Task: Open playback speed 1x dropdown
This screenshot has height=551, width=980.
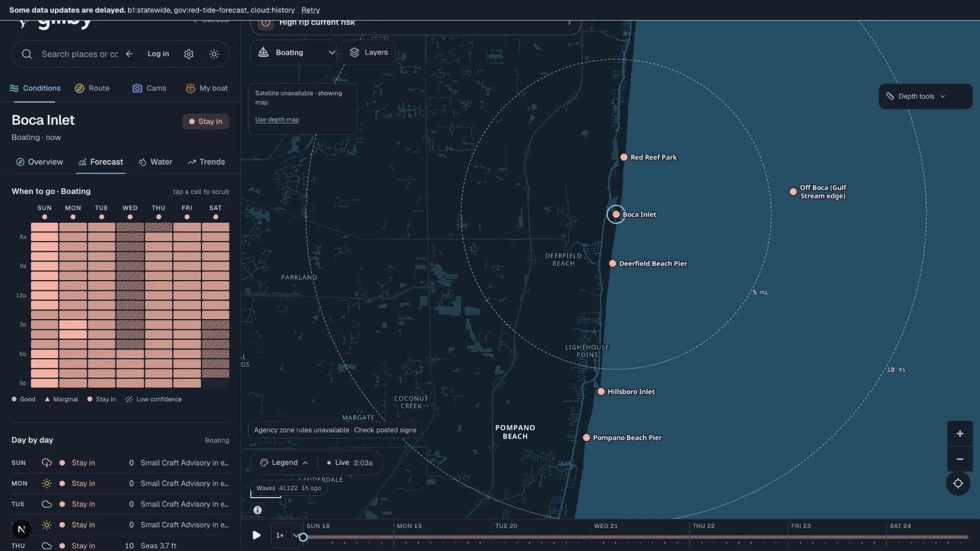Action: 287,536
